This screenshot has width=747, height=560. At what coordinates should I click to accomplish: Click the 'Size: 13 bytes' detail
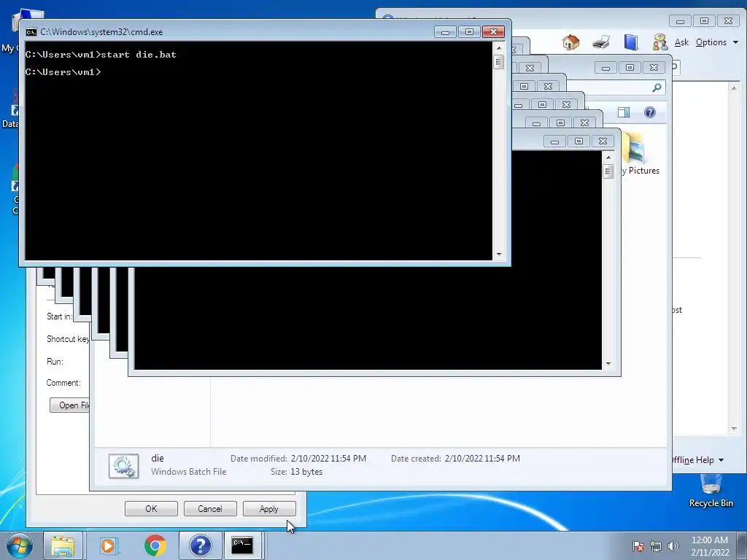[x=296, y=472]
